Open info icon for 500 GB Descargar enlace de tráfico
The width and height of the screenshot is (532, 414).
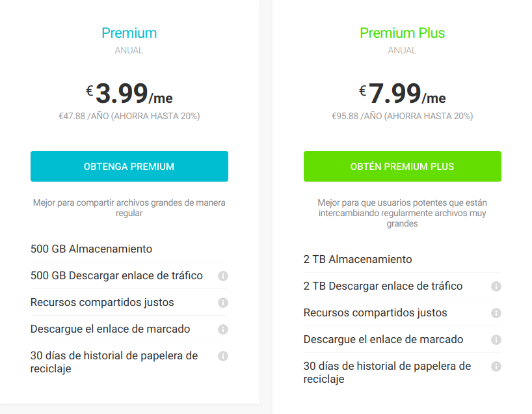point(223,276)
